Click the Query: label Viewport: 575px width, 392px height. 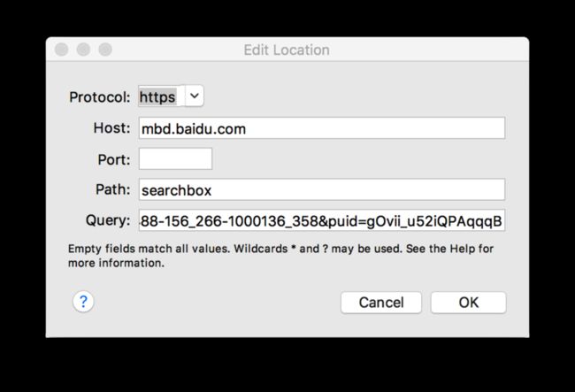[108, 220]
